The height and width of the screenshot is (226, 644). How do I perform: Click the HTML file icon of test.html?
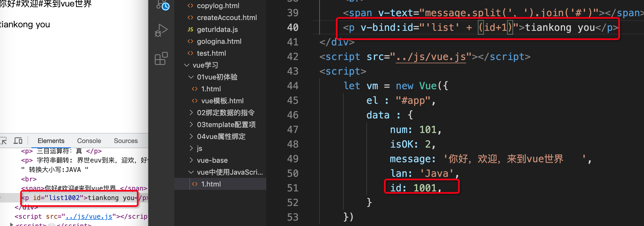pos(190,53)
